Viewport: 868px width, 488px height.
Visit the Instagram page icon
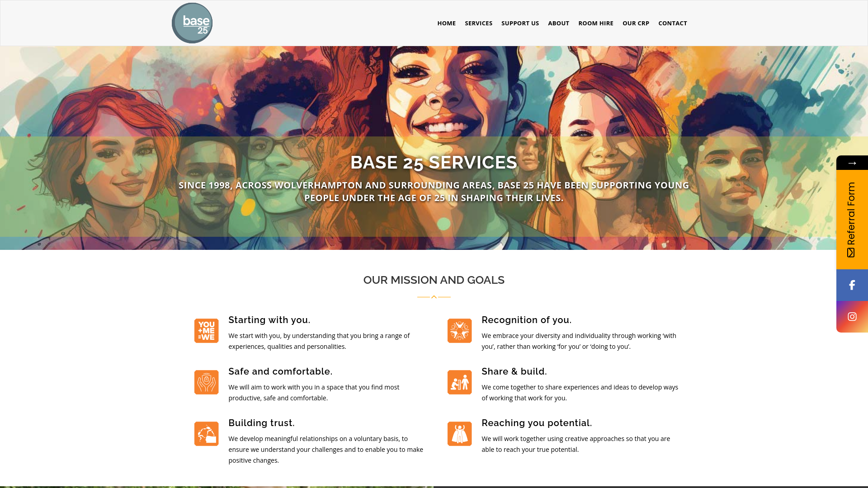pyautogui.click(x=852, y=317)
